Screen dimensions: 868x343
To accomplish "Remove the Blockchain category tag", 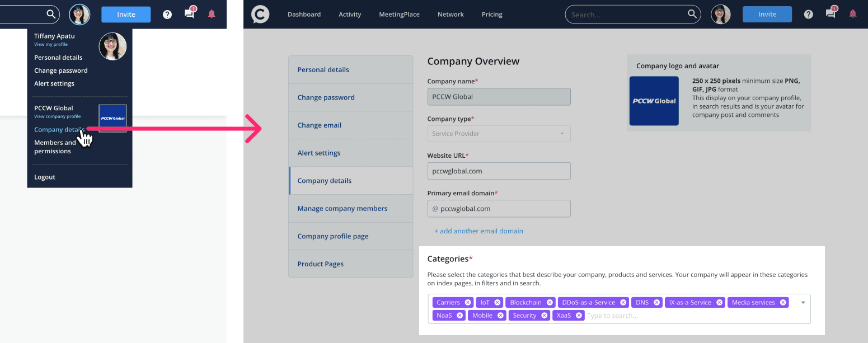I will (x=550, y=303).
